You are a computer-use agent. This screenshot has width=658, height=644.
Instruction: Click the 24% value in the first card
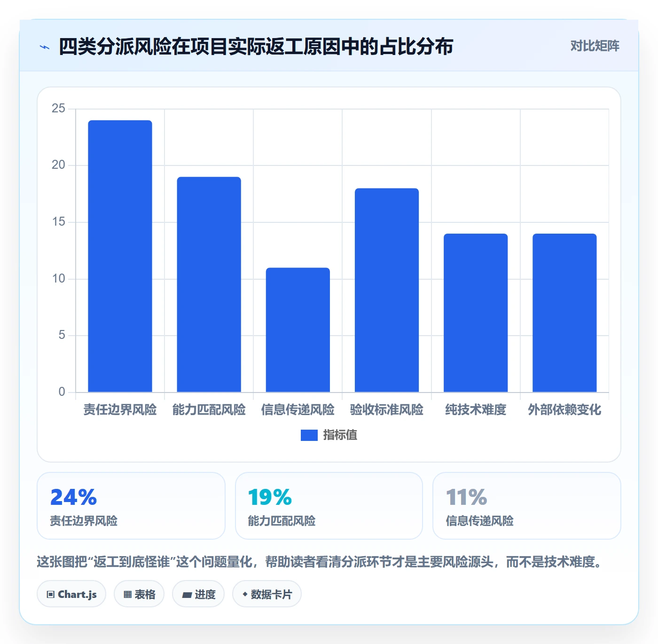tap(73, 497)
